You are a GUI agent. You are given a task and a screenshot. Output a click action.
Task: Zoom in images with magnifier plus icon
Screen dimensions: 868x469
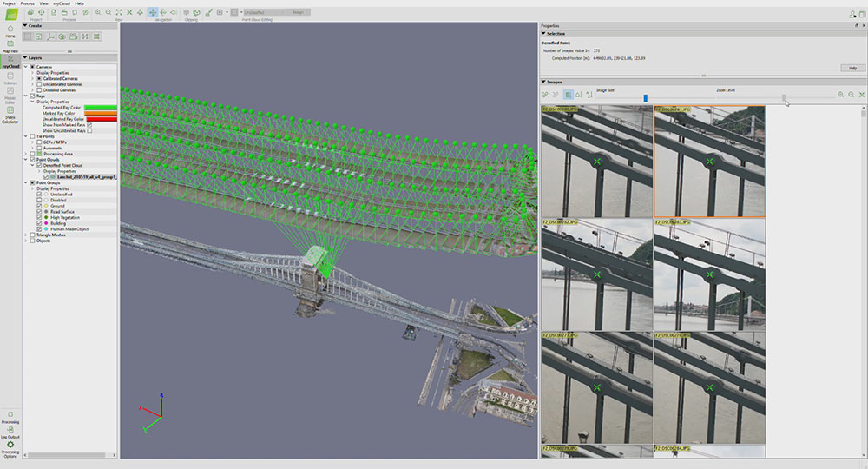[x=840, y=95]
